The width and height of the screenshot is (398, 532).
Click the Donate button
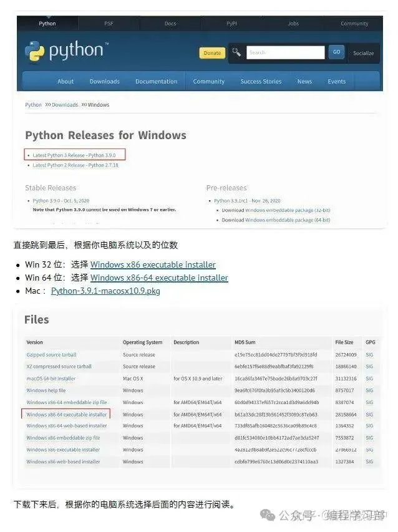(x=212, y=53)
